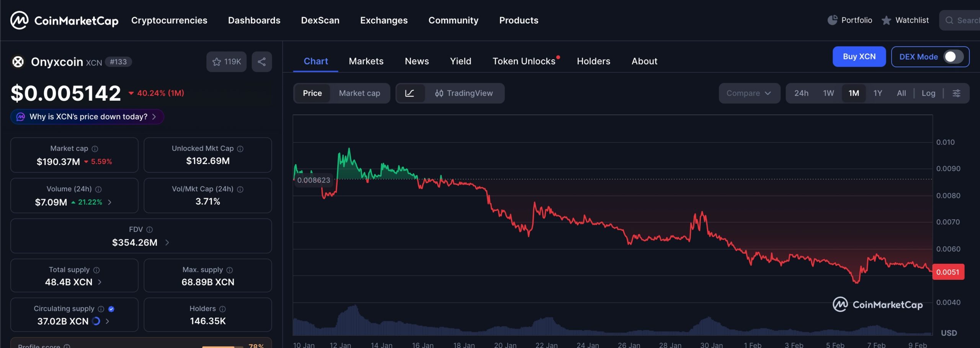Share Onyxcoin using the share icon
The image size is (980, 348).
click(262, 62)
